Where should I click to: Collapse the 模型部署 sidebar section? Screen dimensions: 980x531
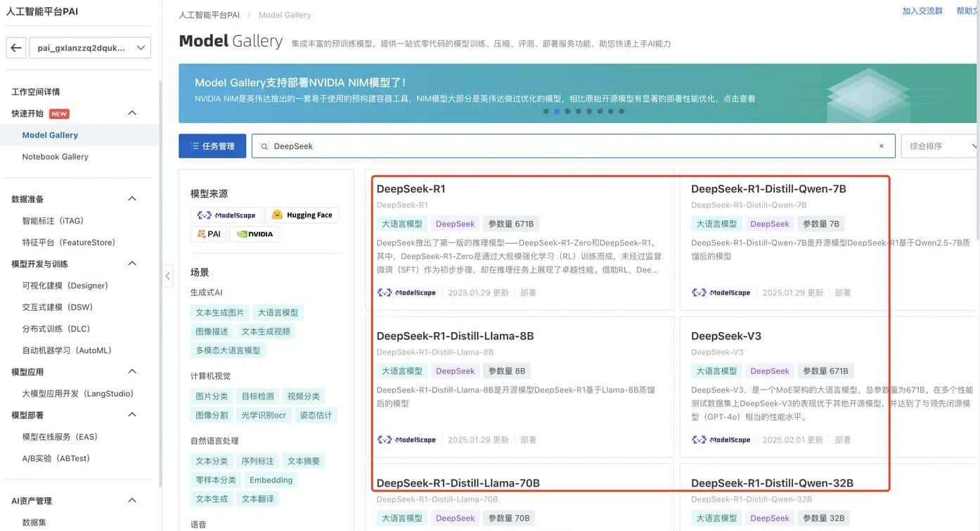point(132,415)
